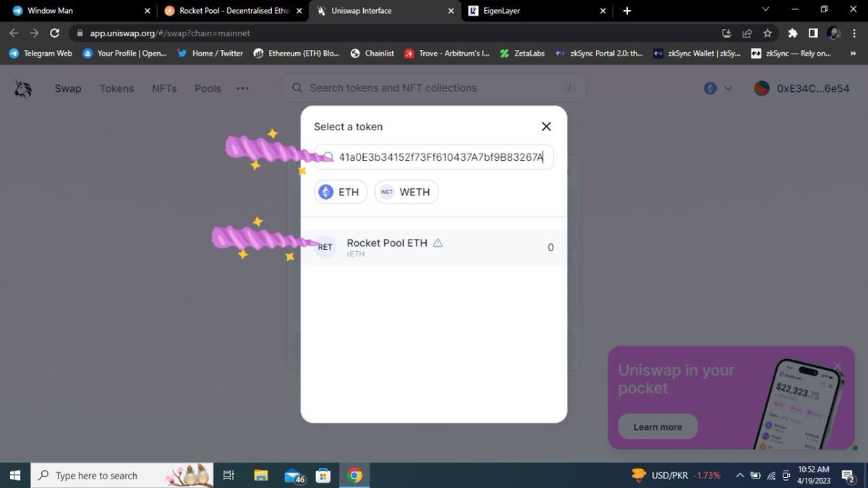Select the ETH token chip
Image resolution: width=868 pixels, height=488 pixels.
coord(340,192)
